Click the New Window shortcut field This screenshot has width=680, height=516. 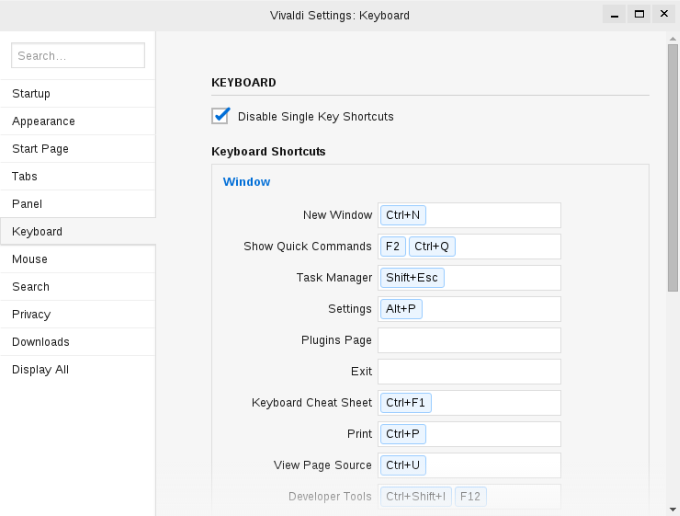[x=469, y=215]
